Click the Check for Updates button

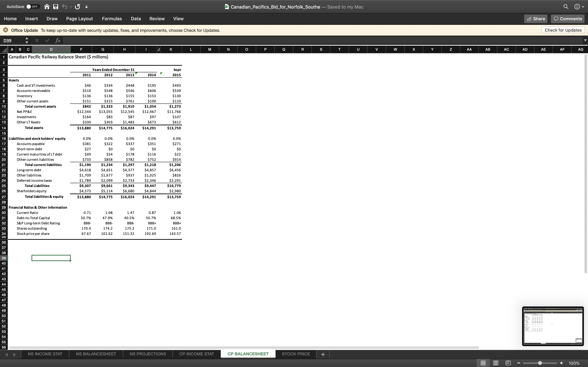(x=563, y=30)
